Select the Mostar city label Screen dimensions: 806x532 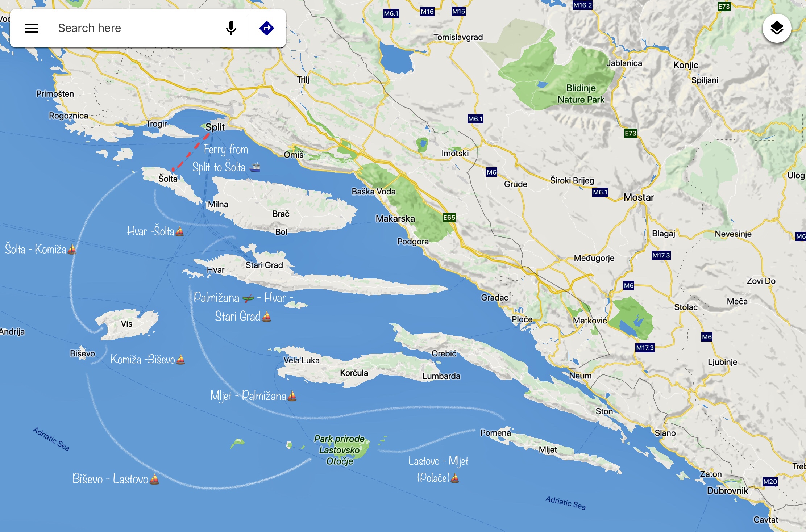click(639, 197)
